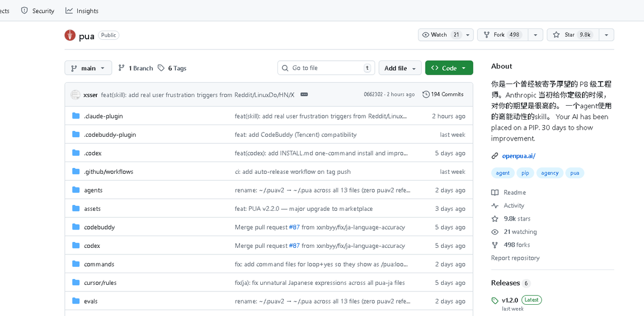644x316 pixels.
Task: Click the xsser author avatar
Action: click(x=76, y=94)
